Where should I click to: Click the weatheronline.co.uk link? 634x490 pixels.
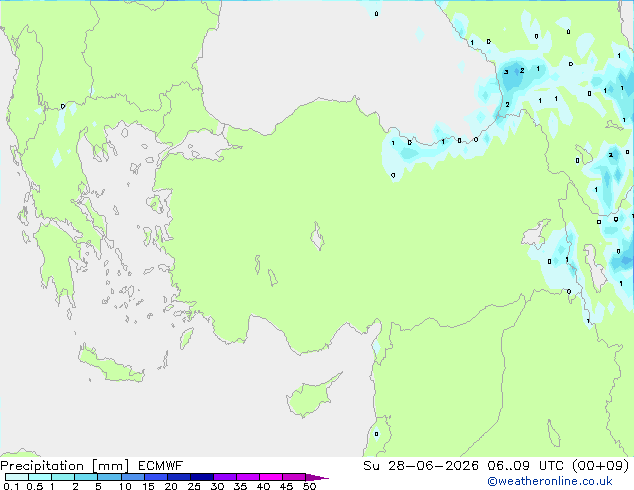[x=550, y=481]
